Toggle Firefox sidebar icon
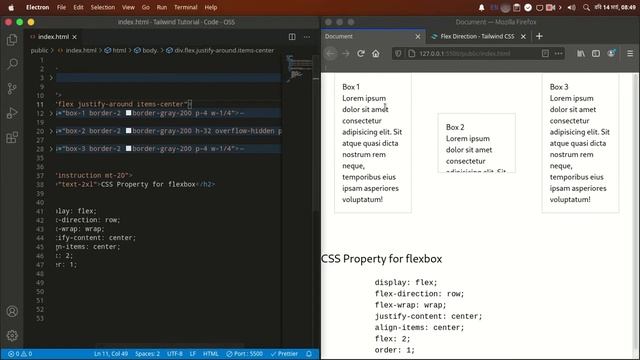Viewport: 640px width, 360px height. (x=596, y=53)
